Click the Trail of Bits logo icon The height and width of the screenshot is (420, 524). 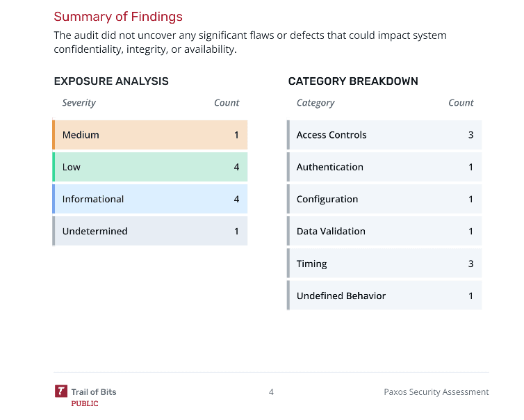click(x=61, y=391)
